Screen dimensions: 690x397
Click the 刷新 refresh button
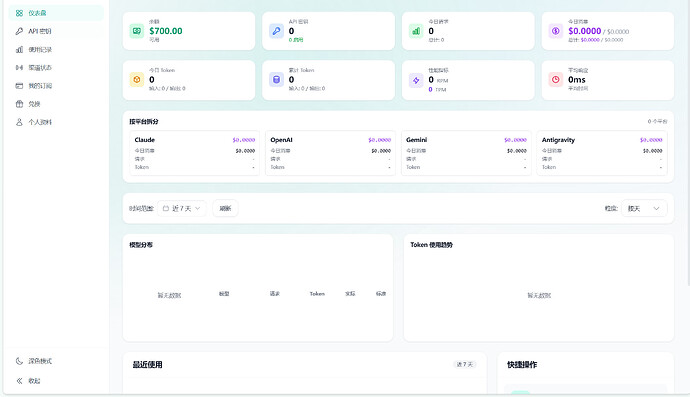click(x=225, y=208)
